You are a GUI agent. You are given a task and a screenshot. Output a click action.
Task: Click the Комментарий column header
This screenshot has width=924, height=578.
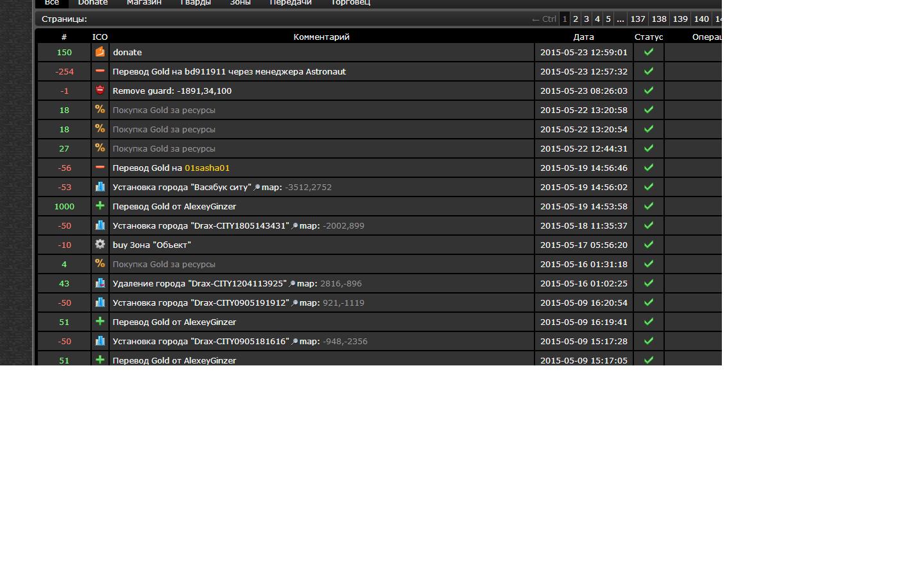point(321,37)
